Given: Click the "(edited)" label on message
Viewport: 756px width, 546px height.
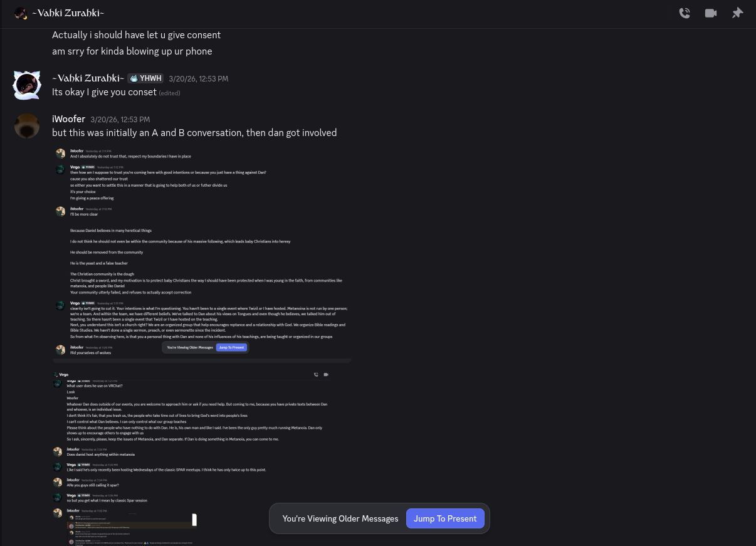Looking at the screenshot, I should (169, 93).
